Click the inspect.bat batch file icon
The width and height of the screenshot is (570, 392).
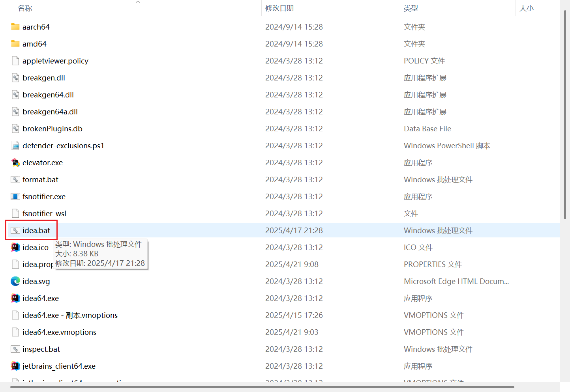click(15, 349)
